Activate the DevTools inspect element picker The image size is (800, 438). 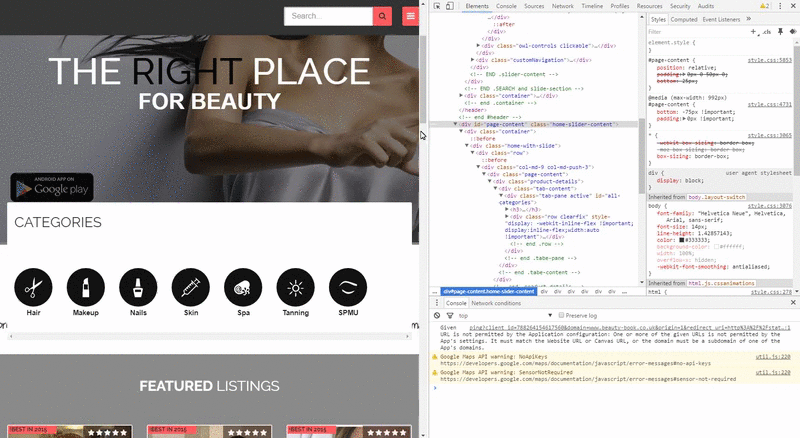[x=437, y=6]
